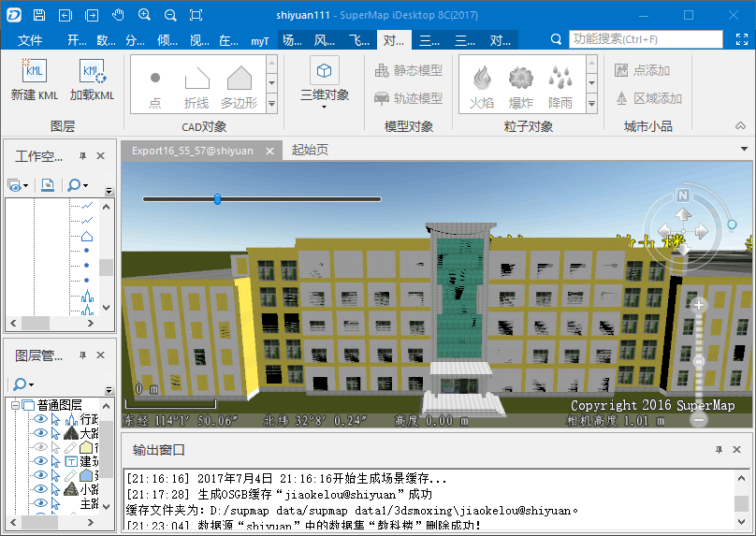Expand the CAD object gallery more arrow
This screenshot has width=756, height=536.
(x=272, y=103)
